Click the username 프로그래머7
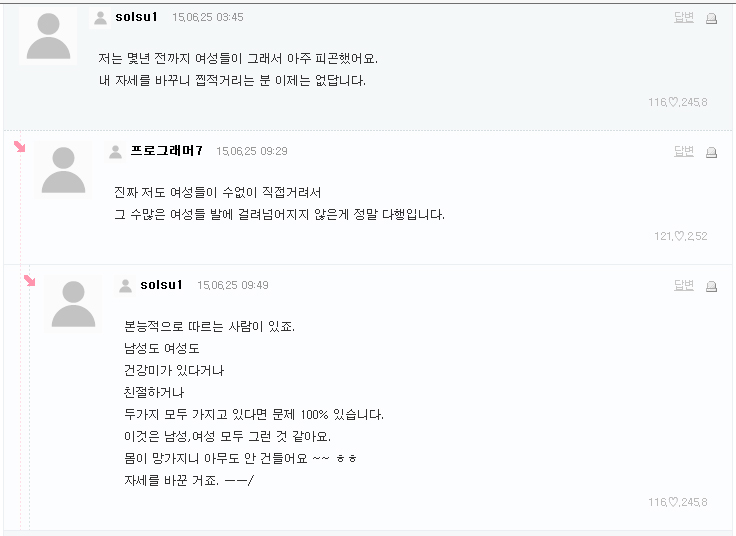This screenshot has height=536, width=736. (x=167, y=151)
